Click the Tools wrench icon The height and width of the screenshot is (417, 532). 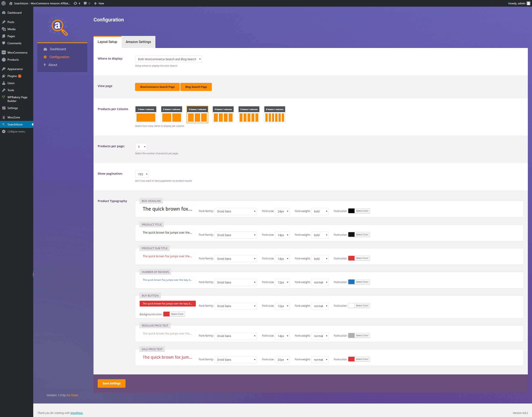[4, 90]
